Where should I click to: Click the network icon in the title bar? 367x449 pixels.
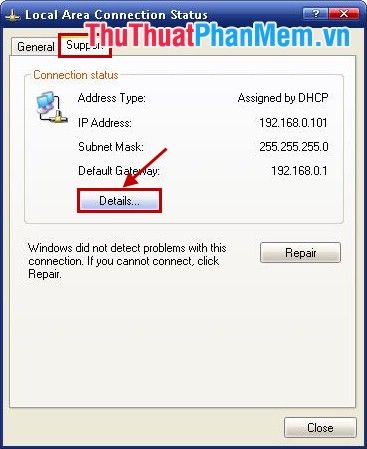13,15
